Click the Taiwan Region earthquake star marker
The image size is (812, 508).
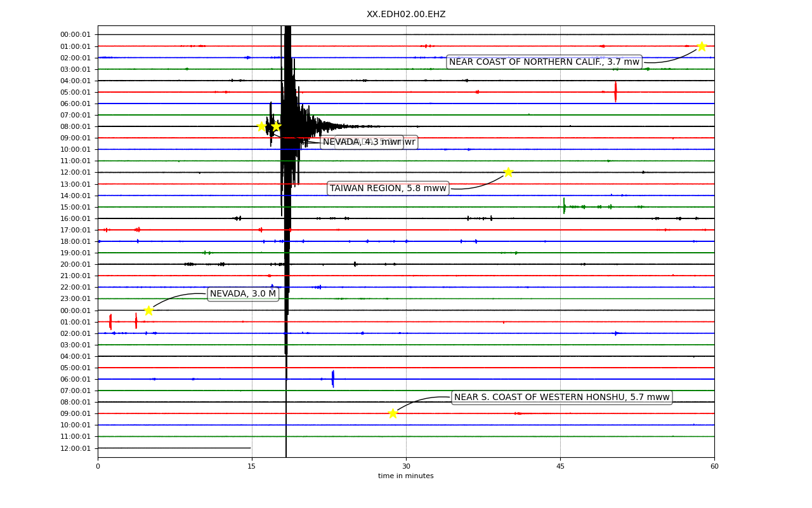(508, 172)
